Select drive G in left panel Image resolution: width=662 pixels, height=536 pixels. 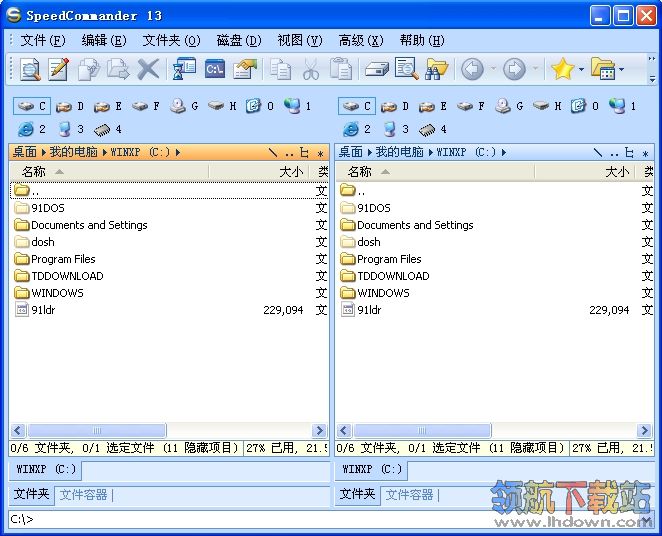[184, 106]
